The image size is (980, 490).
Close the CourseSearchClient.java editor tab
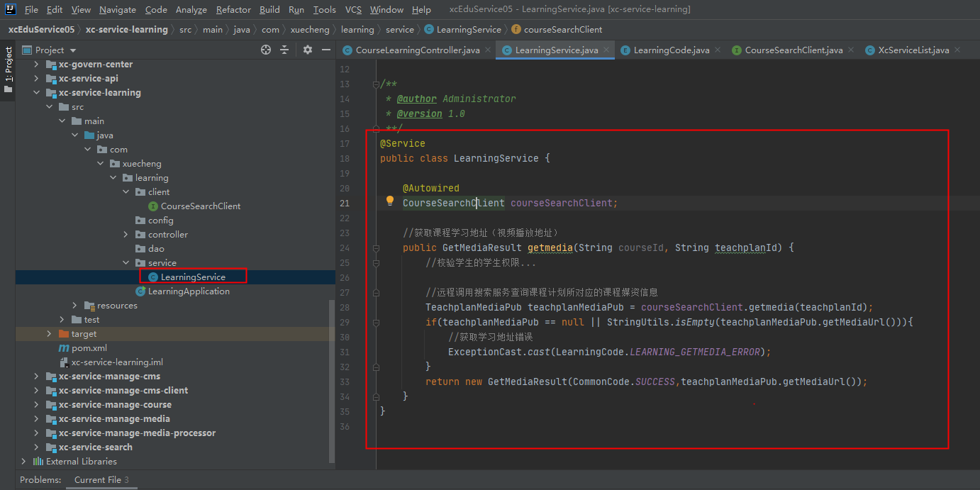[850, 50]
